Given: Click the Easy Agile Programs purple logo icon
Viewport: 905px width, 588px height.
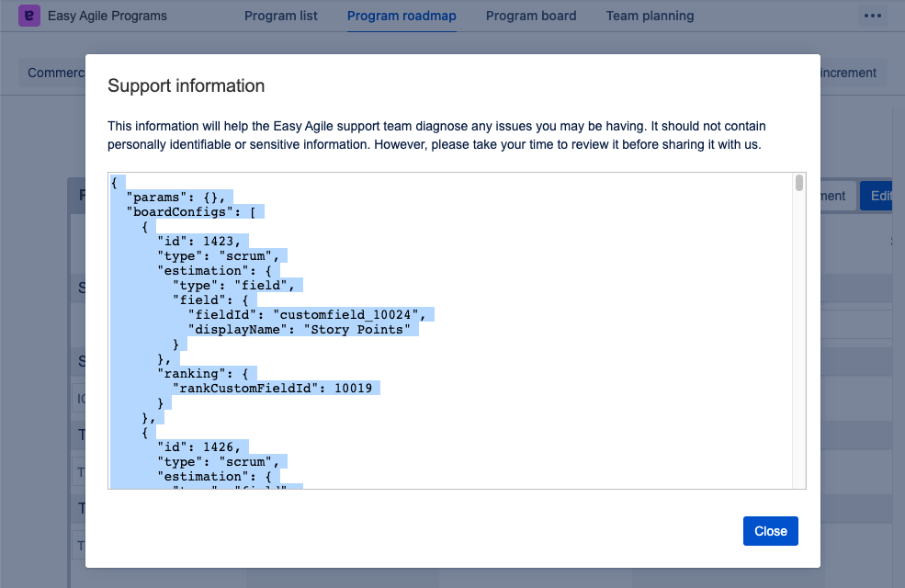Looking at the screenshot, I should [30, 16].
